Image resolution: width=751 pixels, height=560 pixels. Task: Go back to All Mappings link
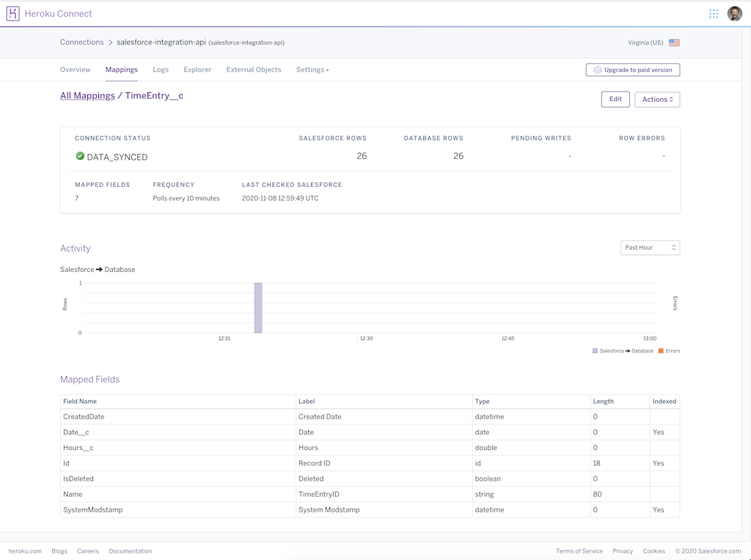tap(87, 95)
